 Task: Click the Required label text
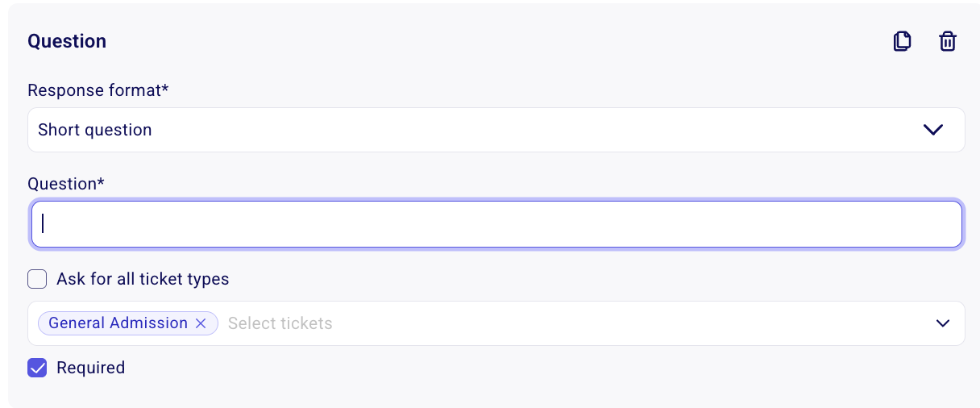tap(90, 368)
